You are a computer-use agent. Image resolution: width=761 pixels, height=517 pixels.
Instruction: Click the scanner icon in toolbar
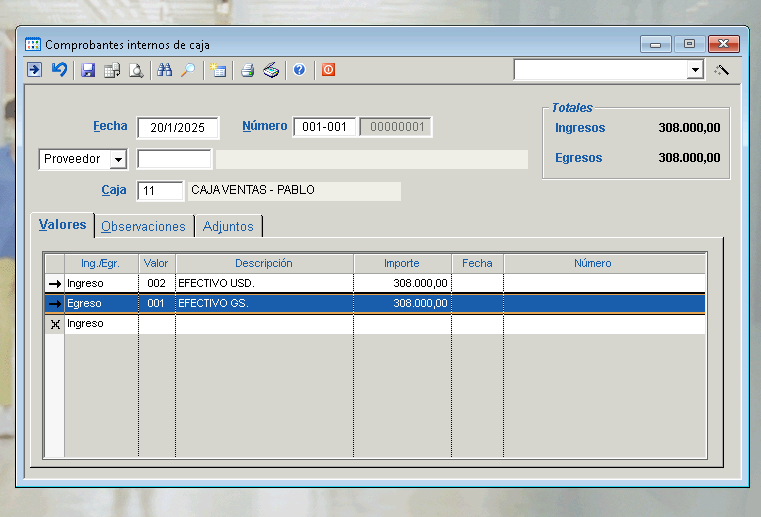(x=270, y=70)
